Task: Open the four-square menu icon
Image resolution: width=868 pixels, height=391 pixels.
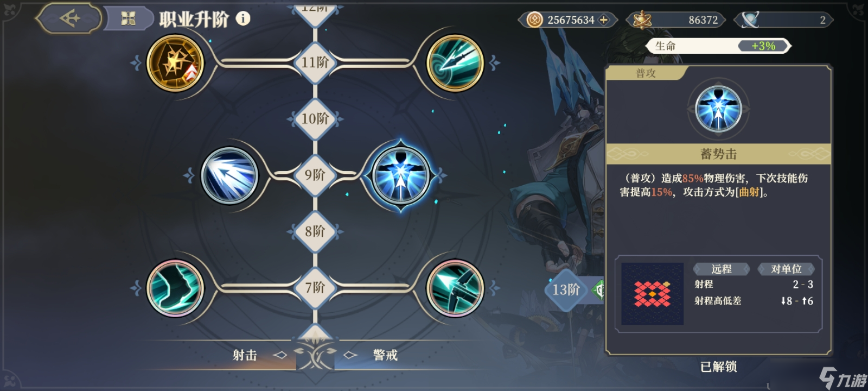Action: click(128, 19)
